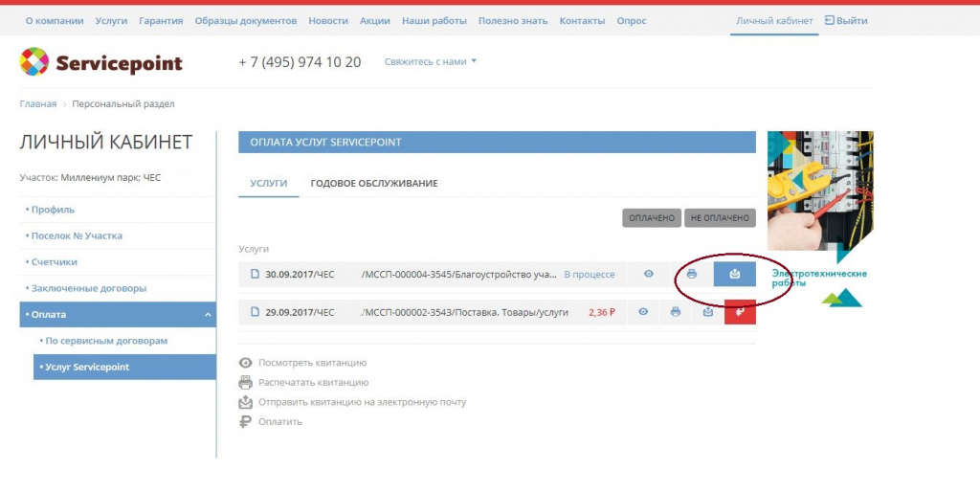Select Услуг Servicepoint submenu item

124,367
